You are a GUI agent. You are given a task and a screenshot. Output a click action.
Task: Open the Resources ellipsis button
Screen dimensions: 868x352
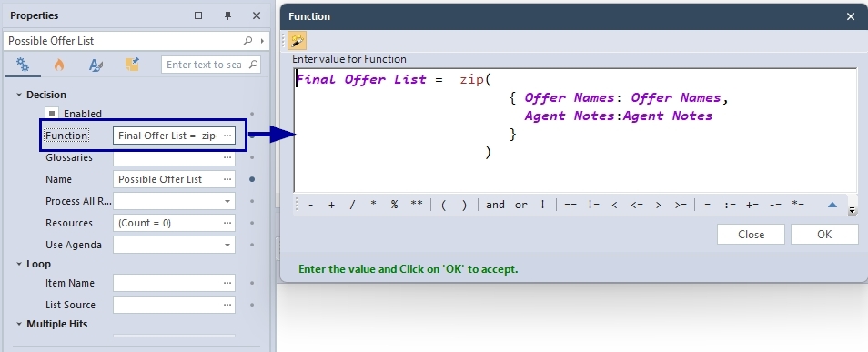(227, 223)
